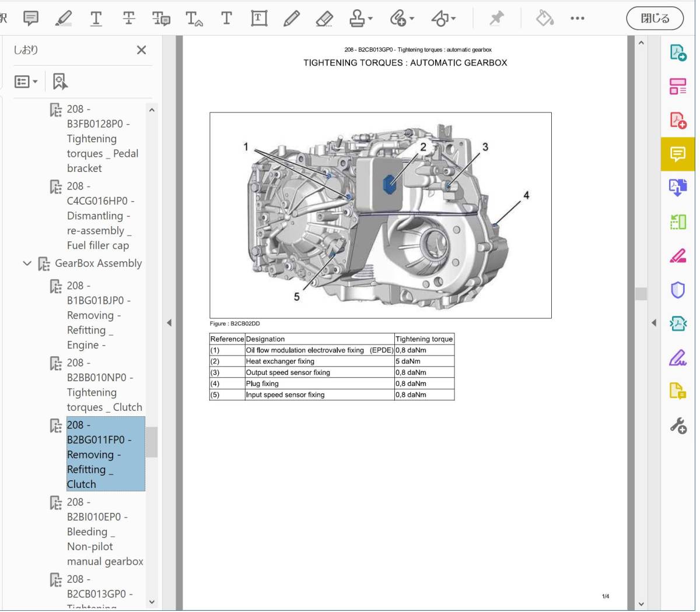Open the Create PDF tool
700x612 pixels.
678,120
